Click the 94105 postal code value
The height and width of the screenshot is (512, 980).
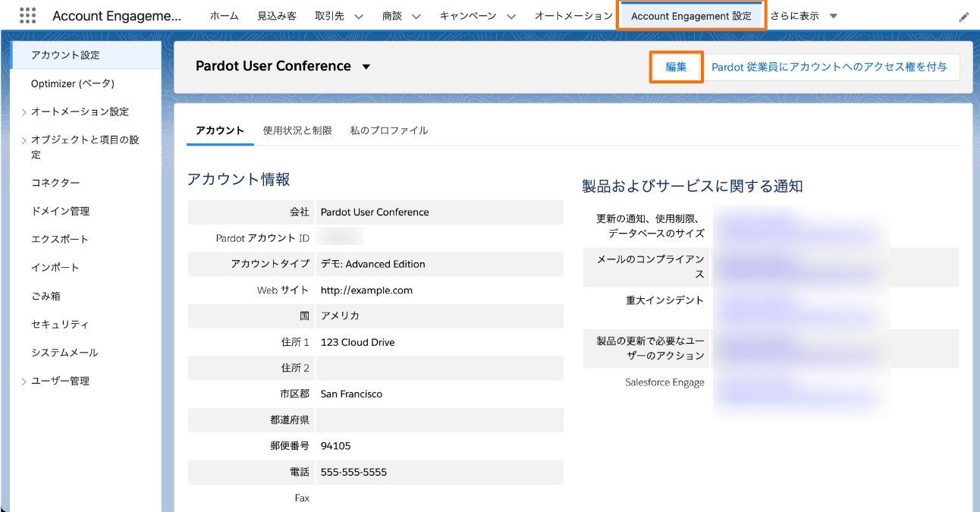(336, 446)
